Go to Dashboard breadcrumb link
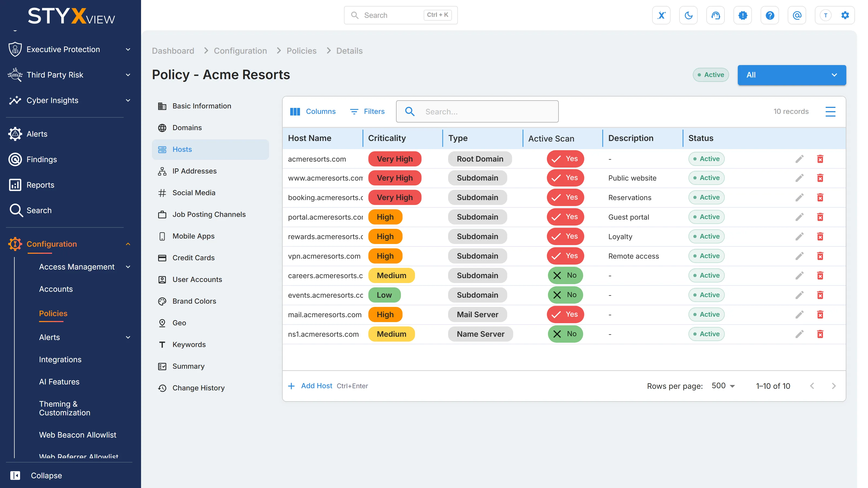 [x=173, y=51]
